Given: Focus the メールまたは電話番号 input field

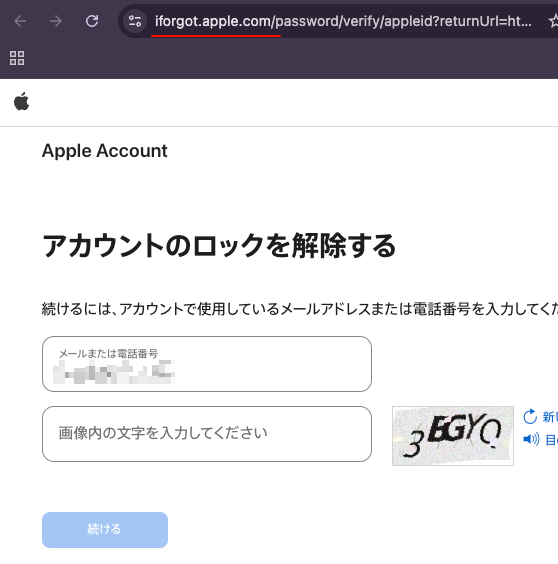Looking at the screenshot, I should [207, 364].
